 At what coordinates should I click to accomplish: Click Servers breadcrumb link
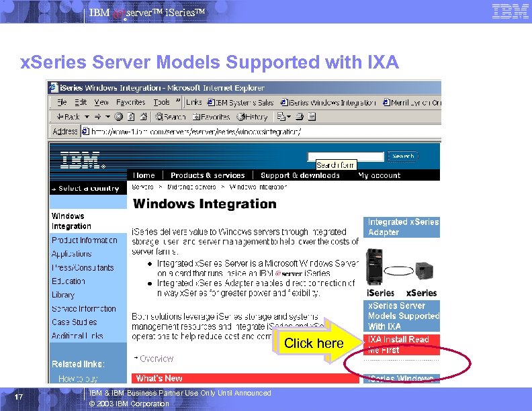142,187
